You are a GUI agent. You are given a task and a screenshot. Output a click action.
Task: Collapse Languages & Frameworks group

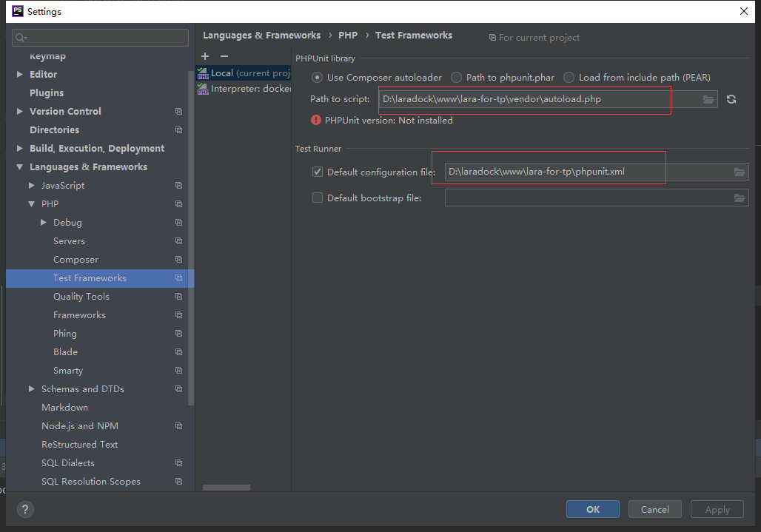pyautogui.click(x=20, y=166)
